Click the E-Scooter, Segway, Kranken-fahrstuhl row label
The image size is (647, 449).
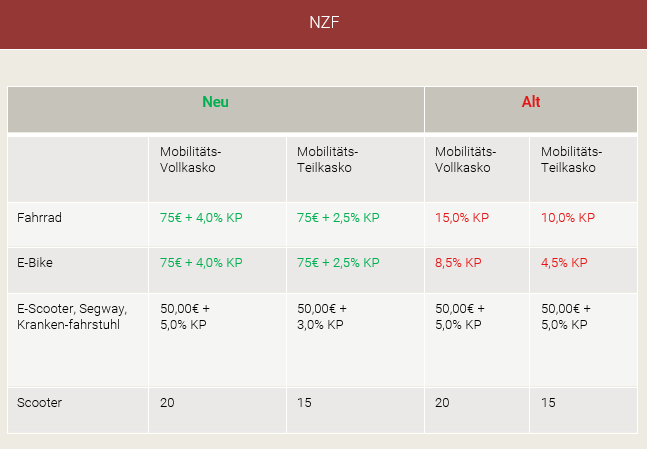72,316
